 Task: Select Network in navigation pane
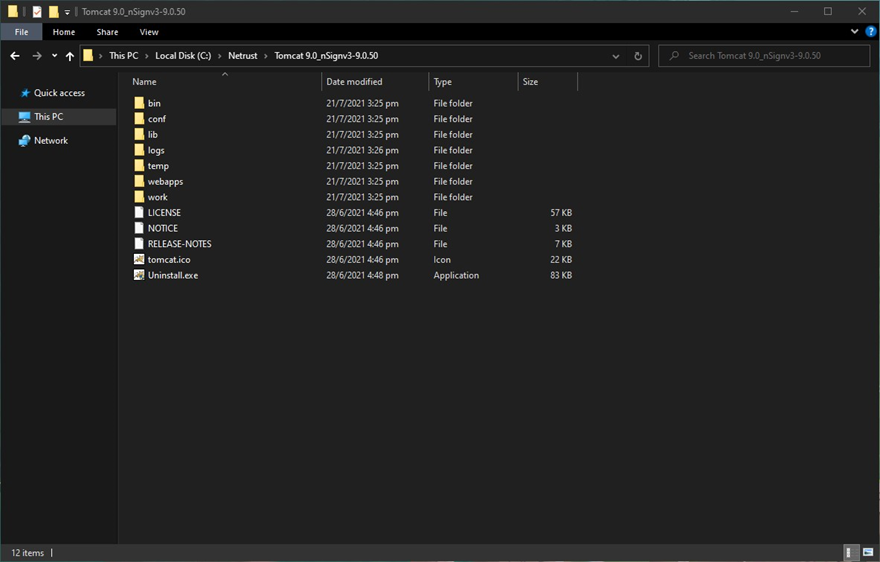point(51,140)
